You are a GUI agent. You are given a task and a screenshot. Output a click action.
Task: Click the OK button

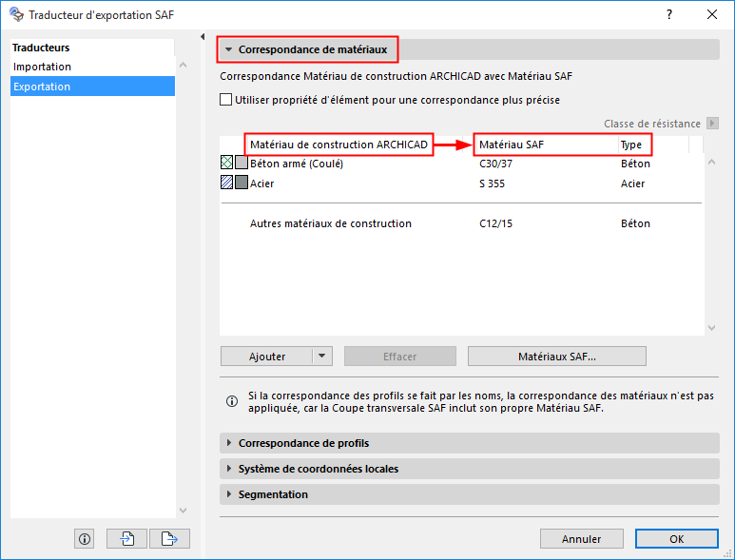676,538
